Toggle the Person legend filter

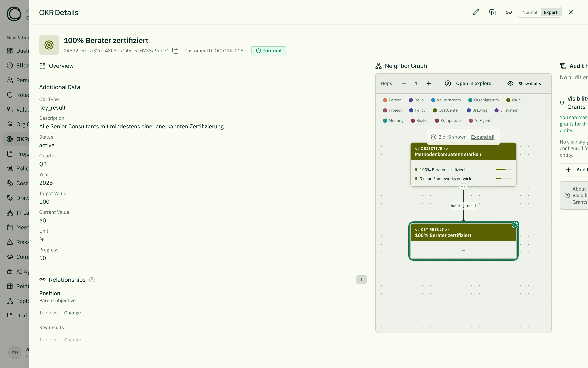[x=392, y=100]
